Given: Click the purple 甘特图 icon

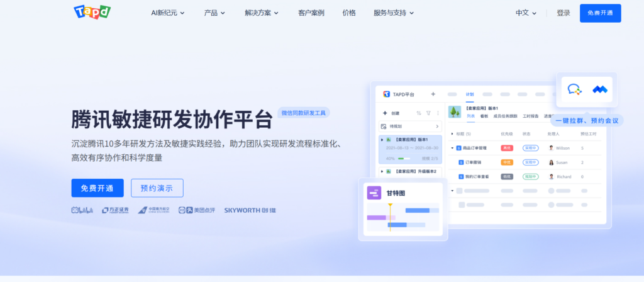Looking at the screenshot, I should [374, 193].
